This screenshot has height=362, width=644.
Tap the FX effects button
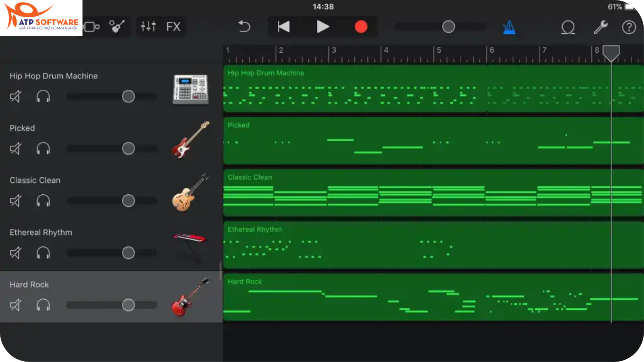173,27
